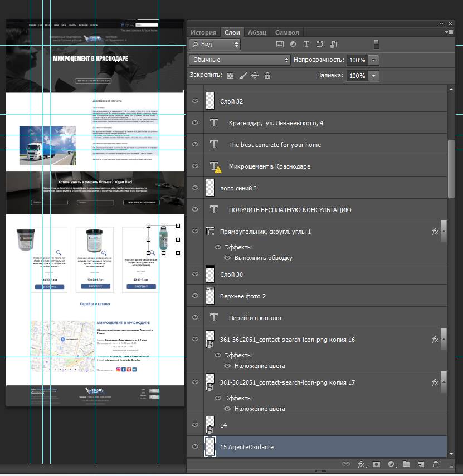Filter layers by type (T) text icon
Image resolution: width=463 pixels, height=476 pixels.
306,45
